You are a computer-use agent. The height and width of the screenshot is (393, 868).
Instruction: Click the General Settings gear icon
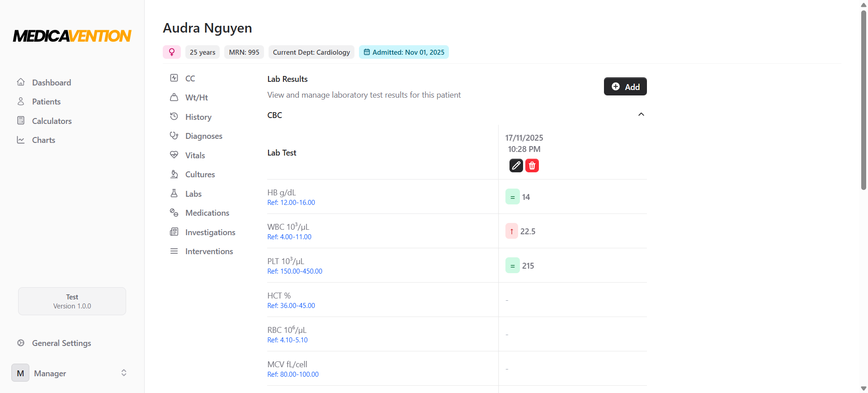(21, 343)
